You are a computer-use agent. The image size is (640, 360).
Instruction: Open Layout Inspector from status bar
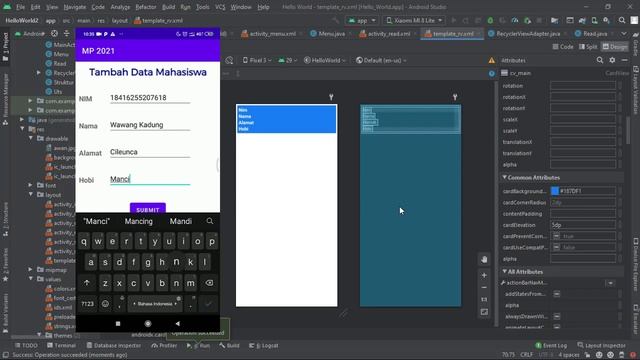click(601, 345)
